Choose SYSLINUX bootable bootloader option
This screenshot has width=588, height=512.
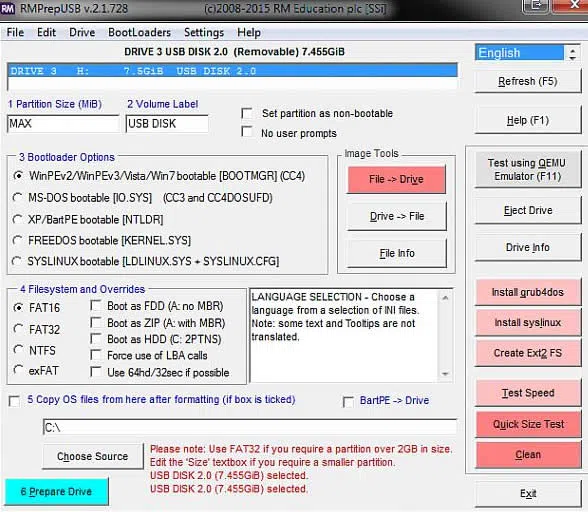click(x=17, y=261)
